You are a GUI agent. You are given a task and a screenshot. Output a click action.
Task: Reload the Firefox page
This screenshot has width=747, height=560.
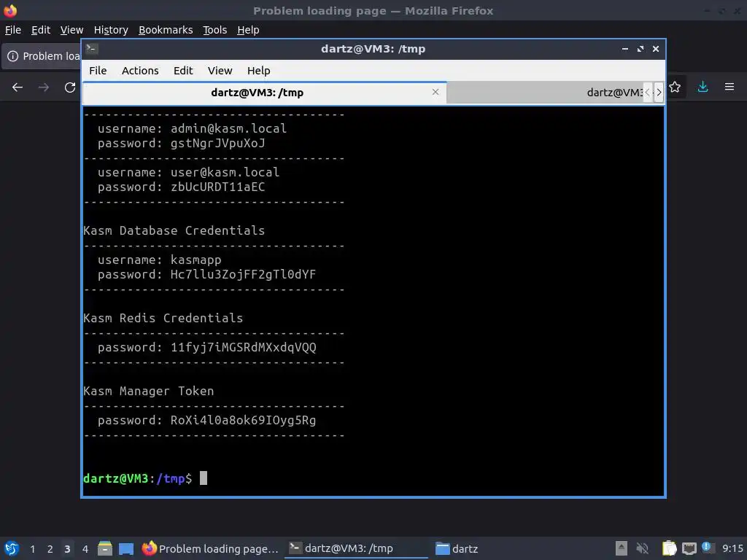pyautogui.click(x=70, y=87)
